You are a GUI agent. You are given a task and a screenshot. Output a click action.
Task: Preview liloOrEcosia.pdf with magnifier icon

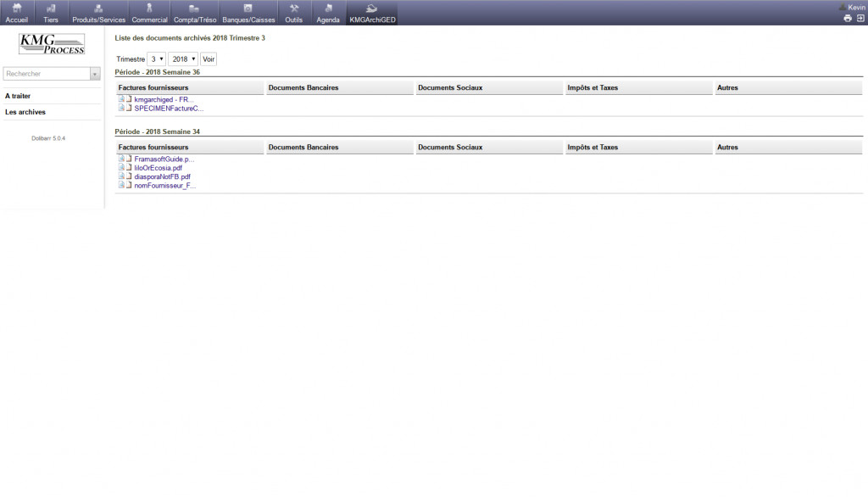[x=121, y=167]
